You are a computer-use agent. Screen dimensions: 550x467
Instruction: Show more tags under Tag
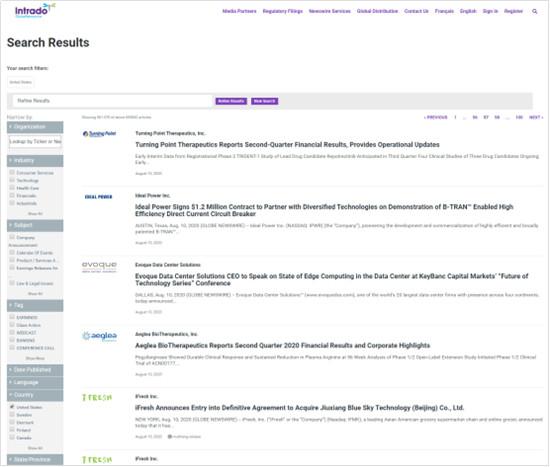(35, 358)
